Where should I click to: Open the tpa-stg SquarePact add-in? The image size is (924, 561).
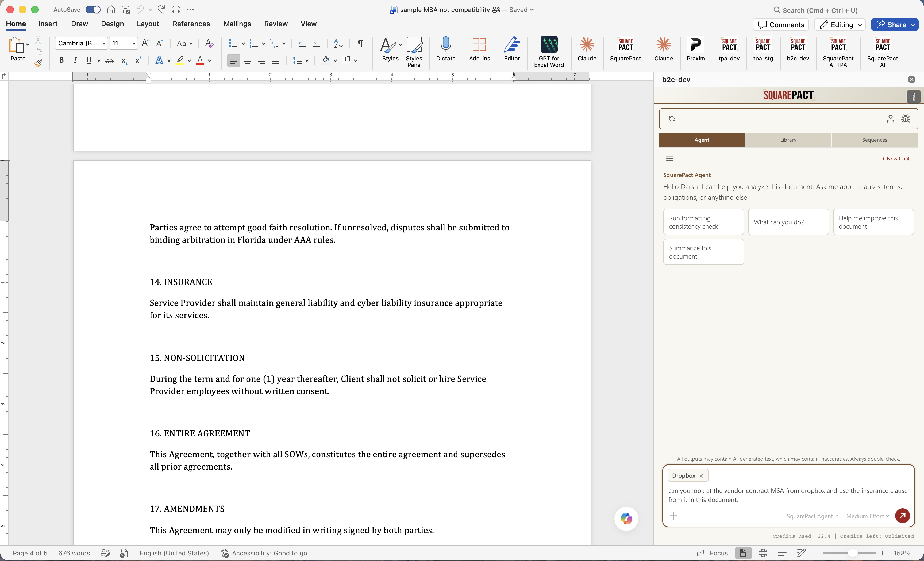click(x=763, y=49)
